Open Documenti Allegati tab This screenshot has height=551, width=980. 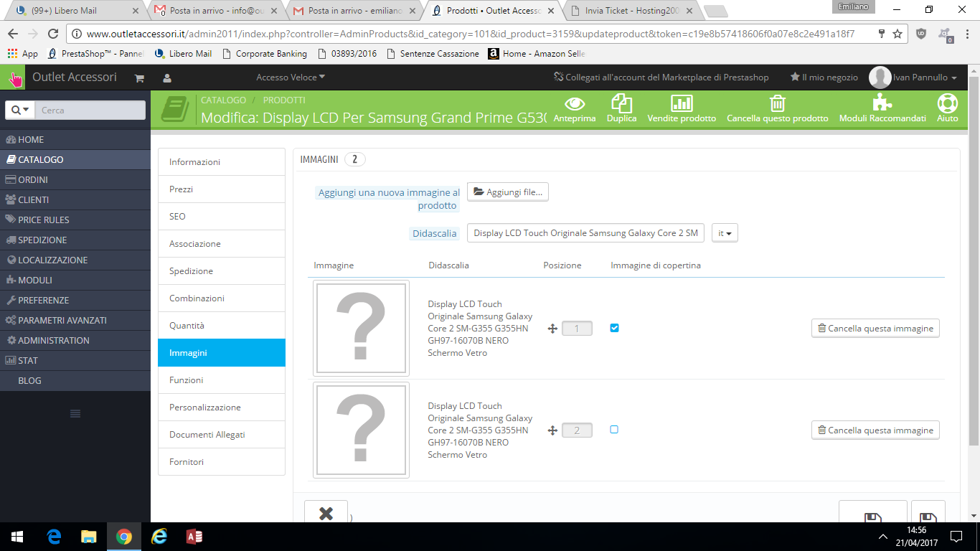pos(222,435)
